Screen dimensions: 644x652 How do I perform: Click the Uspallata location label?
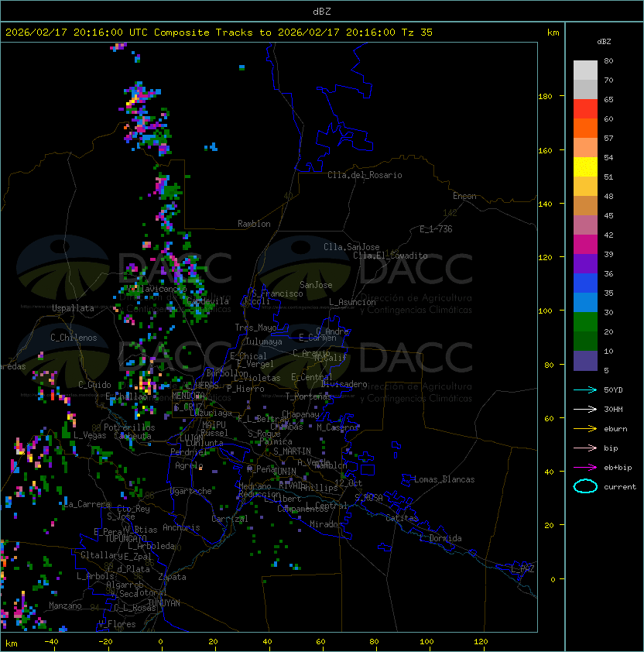tap(73, 308)
